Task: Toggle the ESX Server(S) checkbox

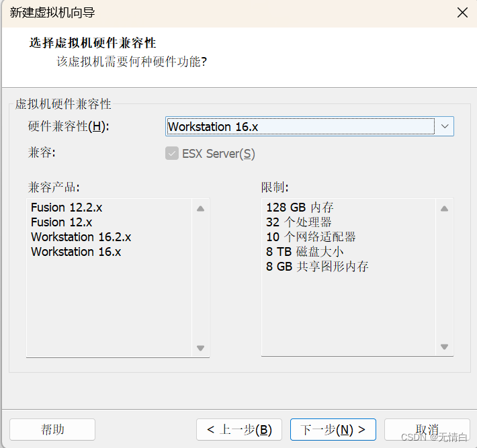Action: [x=172, y=153]
